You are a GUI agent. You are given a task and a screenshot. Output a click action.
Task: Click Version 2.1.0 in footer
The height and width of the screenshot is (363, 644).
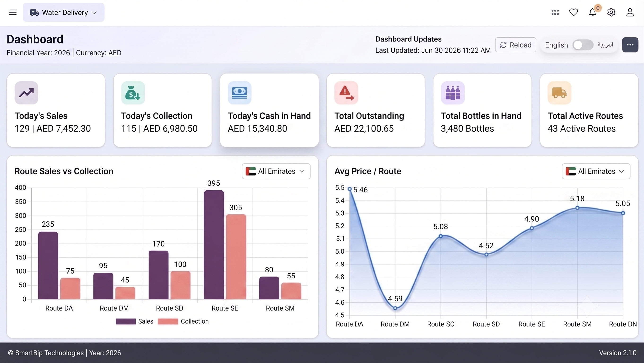point(618,353)
